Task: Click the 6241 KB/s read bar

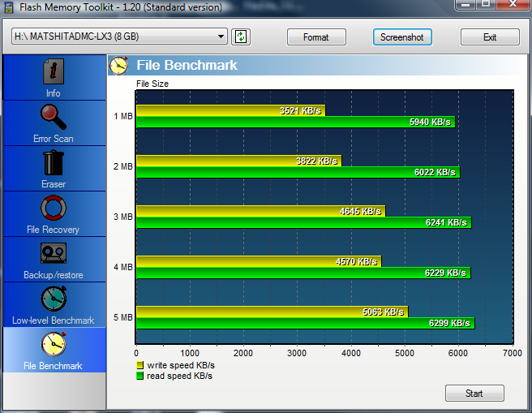Action: point(304,222)
